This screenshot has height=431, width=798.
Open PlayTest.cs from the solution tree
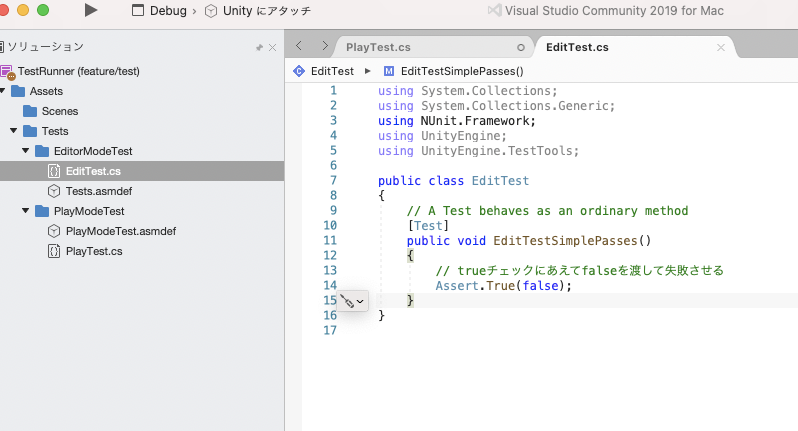94,251
